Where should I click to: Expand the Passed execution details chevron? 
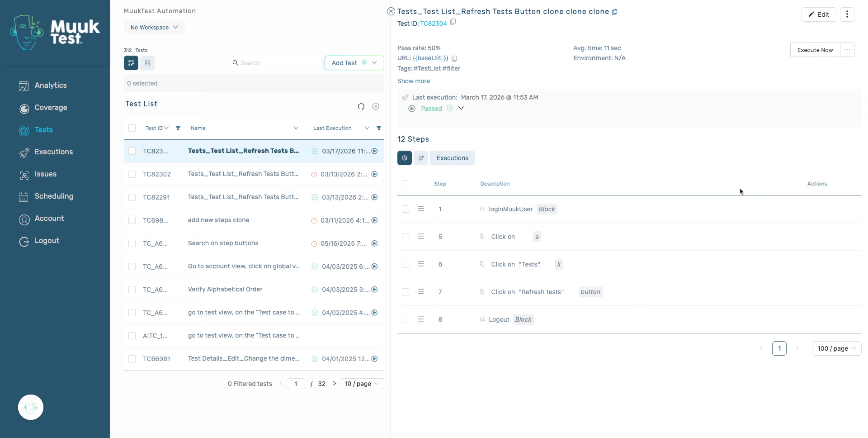click(x=461, y=108)
